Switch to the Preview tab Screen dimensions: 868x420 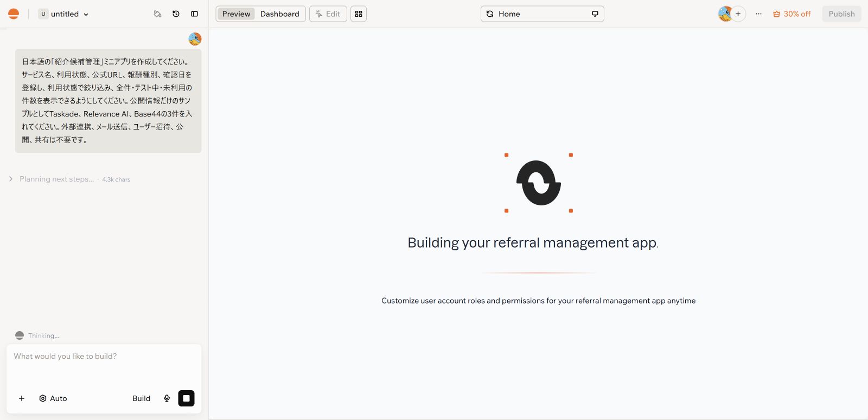(236, 14)
